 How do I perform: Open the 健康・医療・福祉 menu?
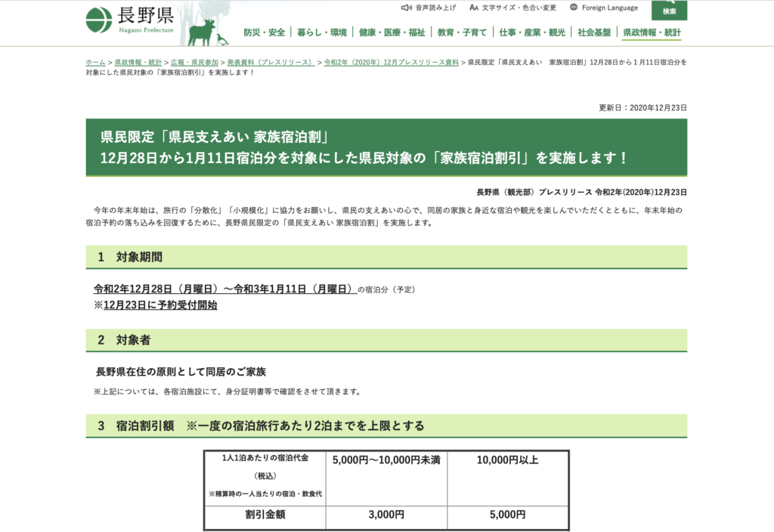(392, 32)
